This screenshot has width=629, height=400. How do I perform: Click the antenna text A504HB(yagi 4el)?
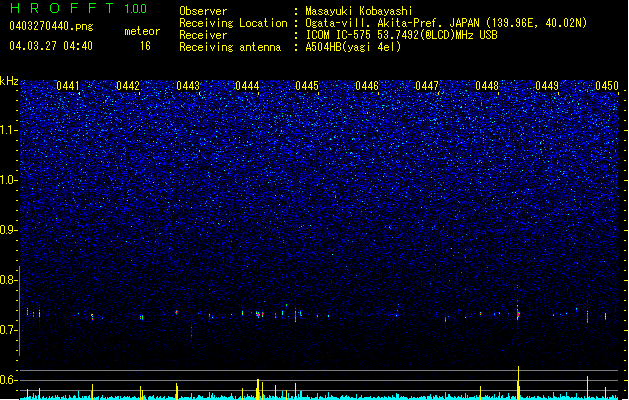[353, 47]
